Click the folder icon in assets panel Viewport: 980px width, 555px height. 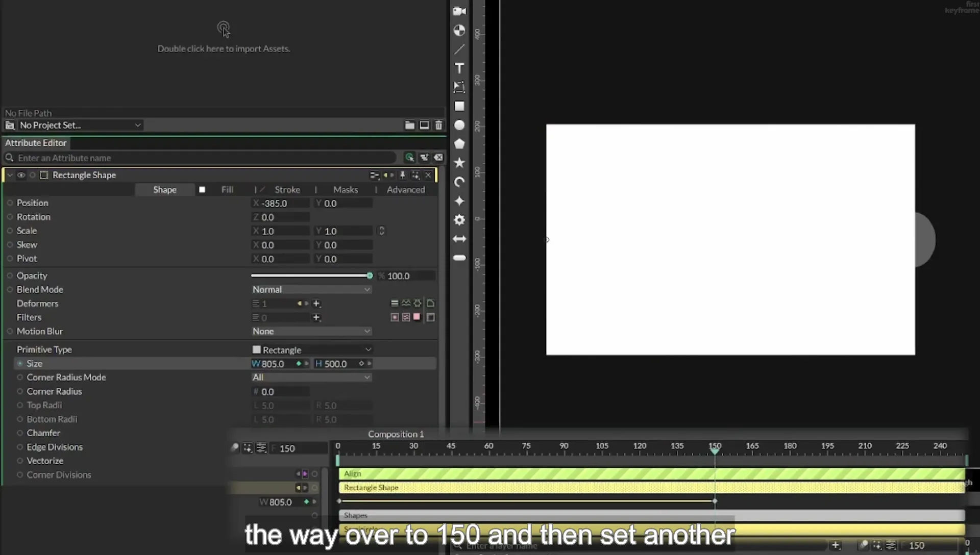coord(409,125)
